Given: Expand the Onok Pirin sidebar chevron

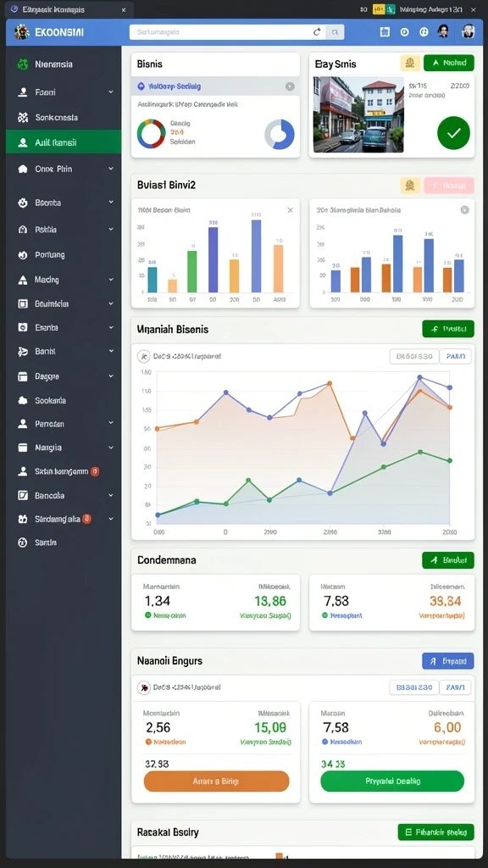Looking at the screenshot, I should coord(111,169).
